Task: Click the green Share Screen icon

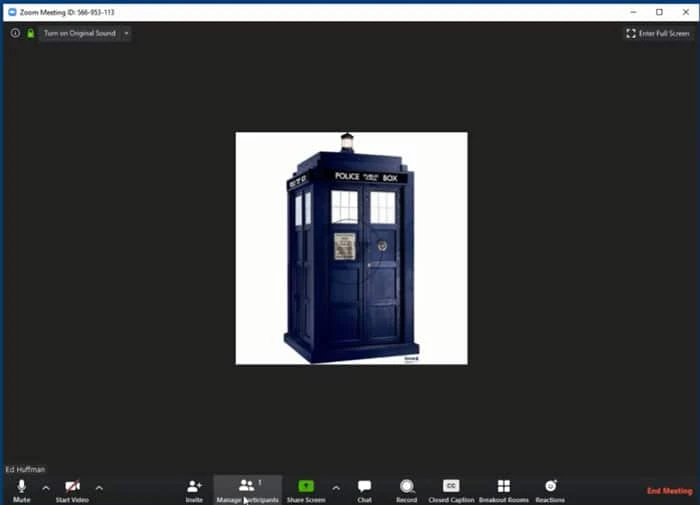Action: pyautogui.click(x=306, y=486)
